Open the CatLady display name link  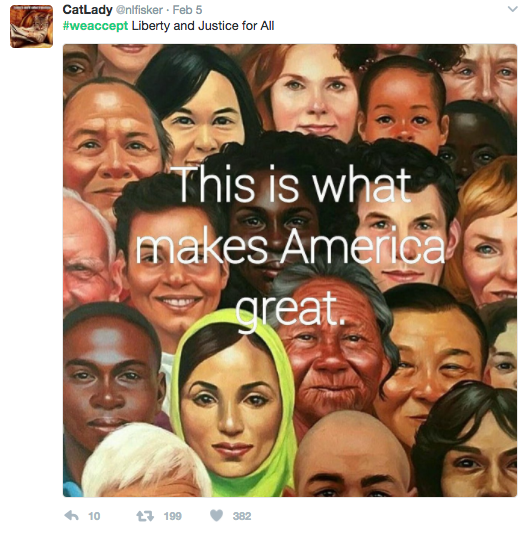click(87, 10)
